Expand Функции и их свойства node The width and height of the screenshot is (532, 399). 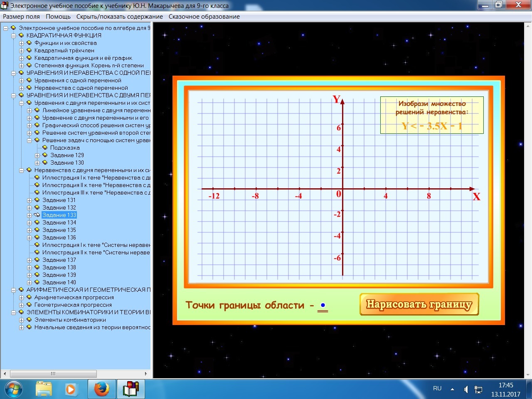[x=22, y=43]
